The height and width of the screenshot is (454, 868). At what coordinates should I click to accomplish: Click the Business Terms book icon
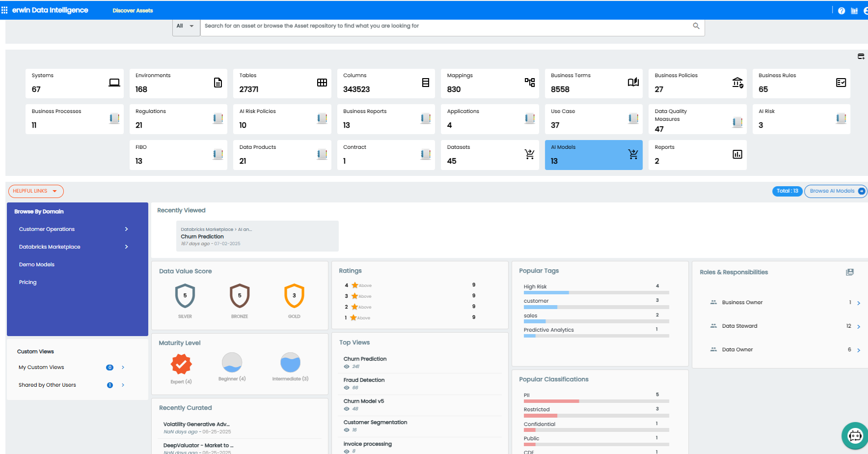click(x=633, y=82)
